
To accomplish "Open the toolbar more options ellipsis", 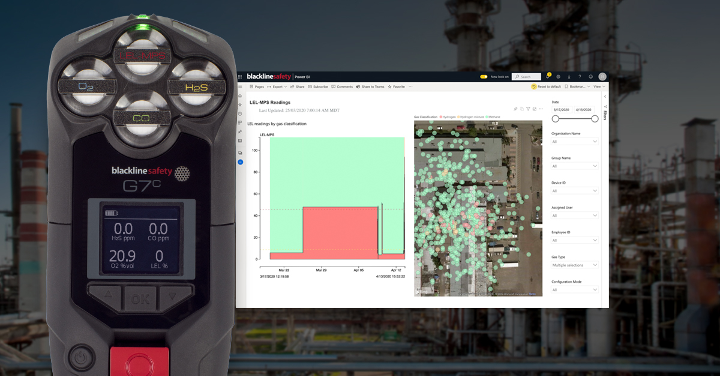I will pos(411,87).
